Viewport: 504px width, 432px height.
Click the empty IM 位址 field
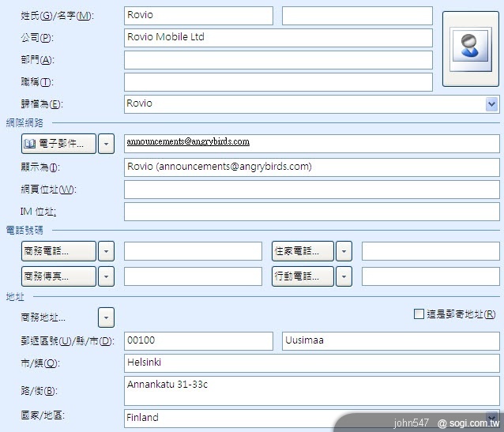coord(312,212)
